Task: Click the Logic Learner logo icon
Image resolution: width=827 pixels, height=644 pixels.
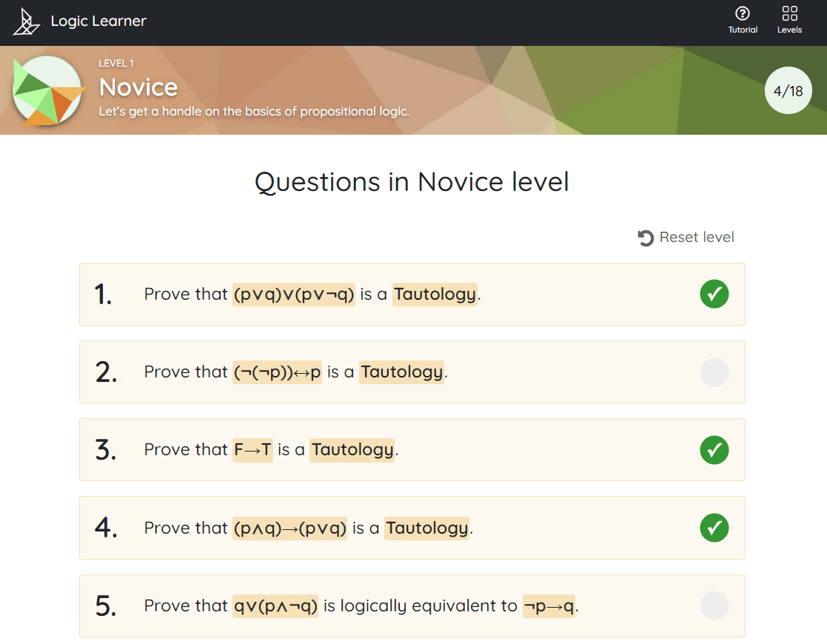Action: (x=27, y=22)
